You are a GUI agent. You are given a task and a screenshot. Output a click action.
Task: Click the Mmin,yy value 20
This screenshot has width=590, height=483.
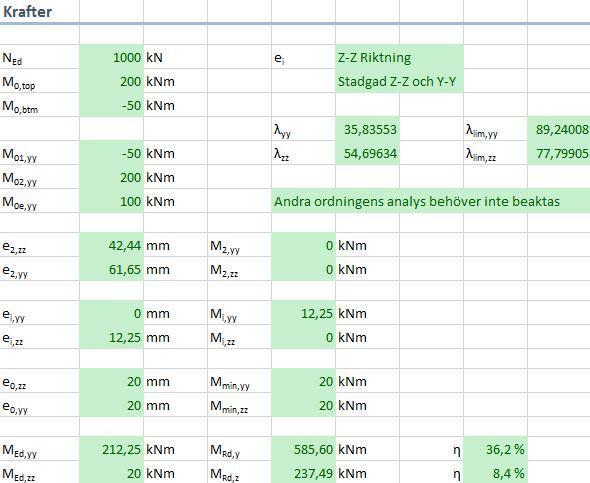tap(303, 381)
